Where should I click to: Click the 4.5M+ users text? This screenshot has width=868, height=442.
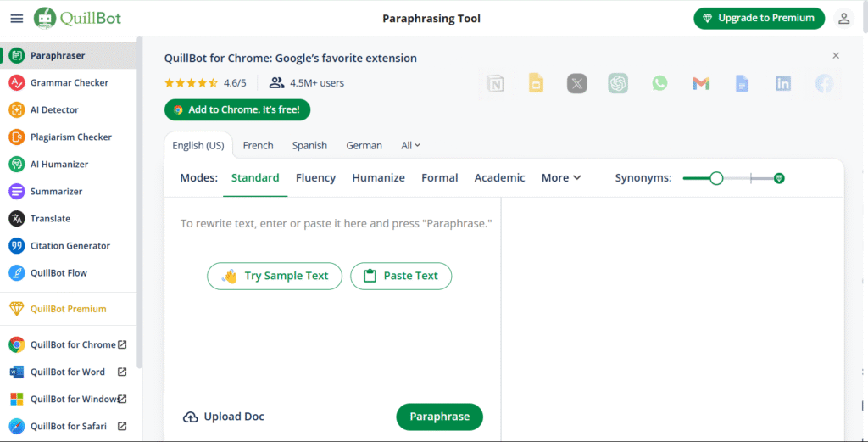click(x=317, y=83)
